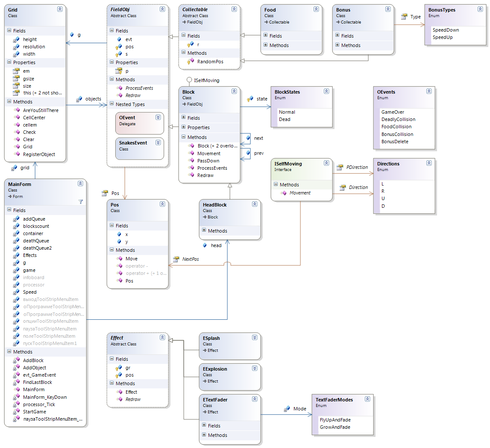The image size is (490, 448).
Task: Select the Redraw method in Effect
Action: (x=133, y=399)
